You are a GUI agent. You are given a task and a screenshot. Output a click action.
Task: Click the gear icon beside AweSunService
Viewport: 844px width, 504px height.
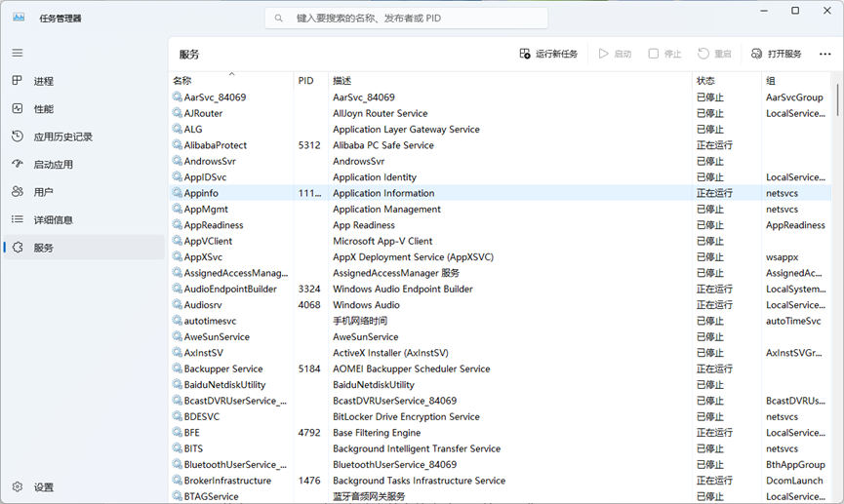coord(177,336)
